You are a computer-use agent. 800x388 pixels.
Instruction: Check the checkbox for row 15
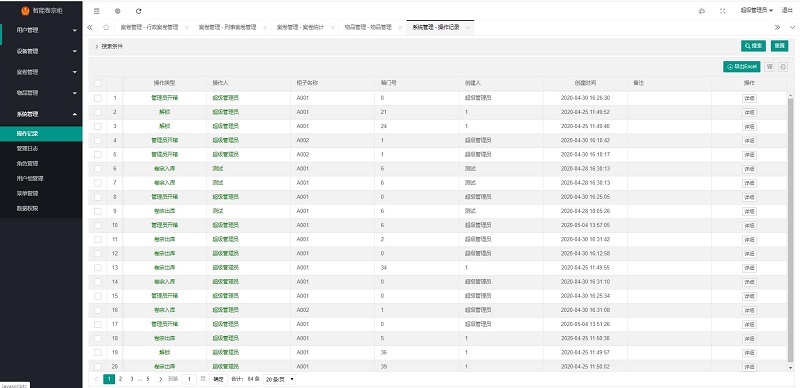(97, 296)
